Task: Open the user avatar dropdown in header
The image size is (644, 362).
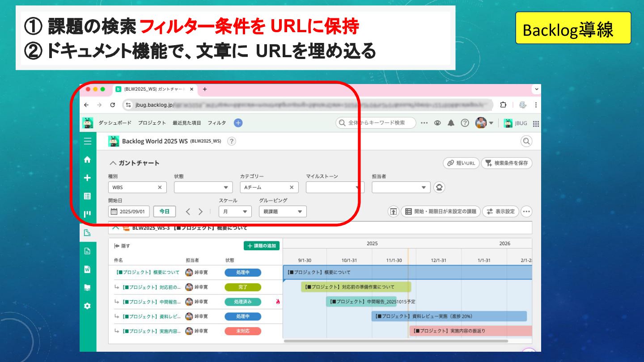Action: (484, 123)
